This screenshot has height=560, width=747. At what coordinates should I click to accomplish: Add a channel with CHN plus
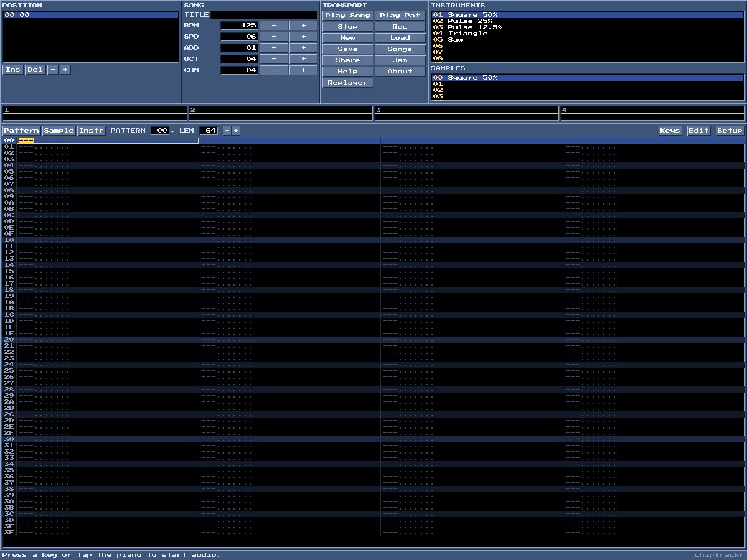click(x=303, y=70)
